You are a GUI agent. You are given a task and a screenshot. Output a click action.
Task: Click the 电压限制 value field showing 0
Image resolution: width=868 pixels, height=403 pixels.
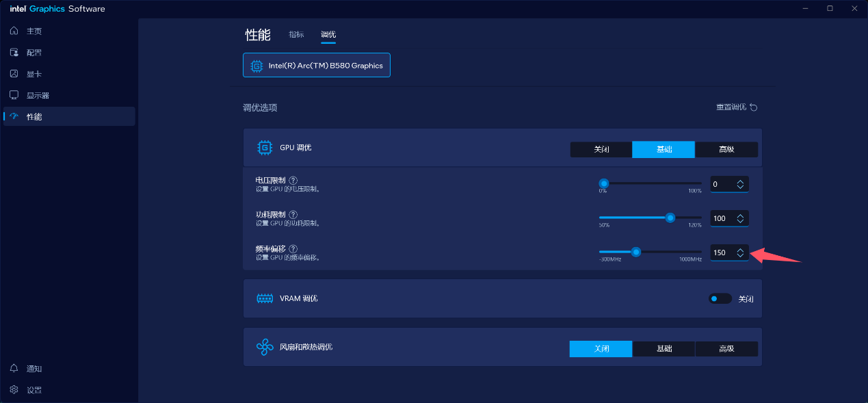click(x=729, y=184)
